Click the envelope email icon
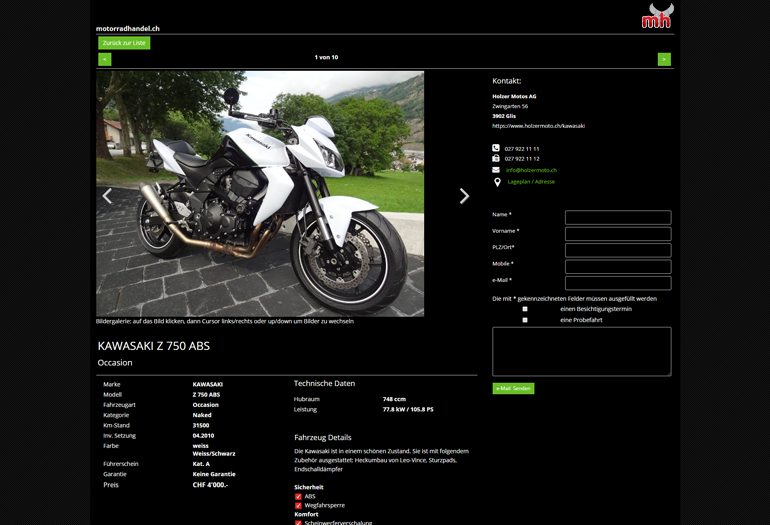The height and width of the screenshot is (525, 770). (x=495, y=170)
